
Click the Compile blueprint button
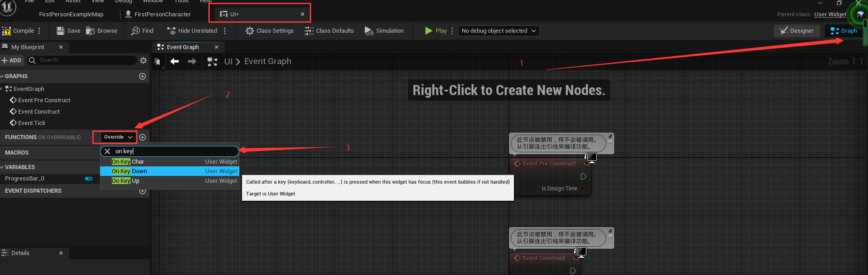pos(18,31)
